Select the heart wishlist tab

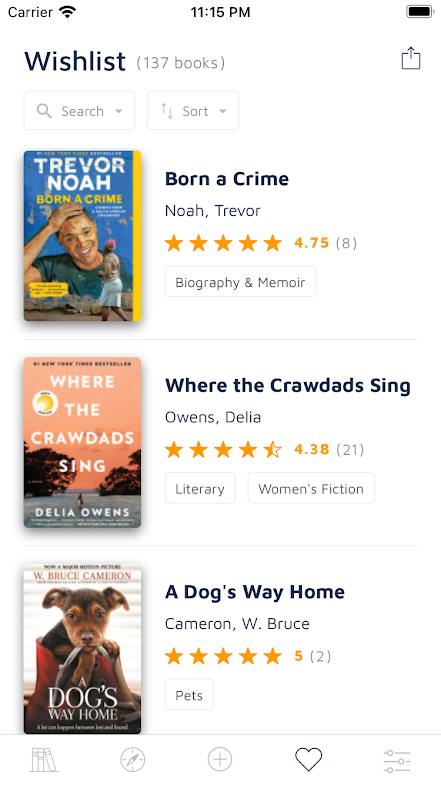point(308,759)
